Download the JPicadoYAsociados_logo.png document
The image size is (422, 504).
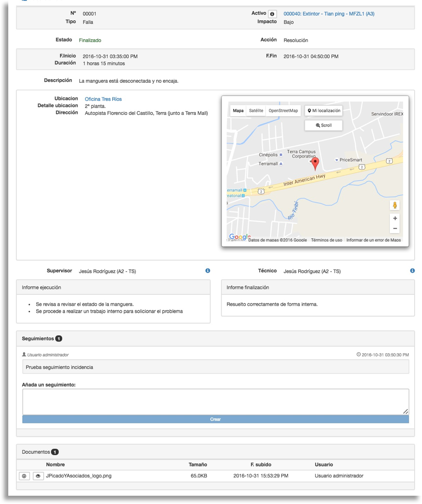(x=24, y=476)
